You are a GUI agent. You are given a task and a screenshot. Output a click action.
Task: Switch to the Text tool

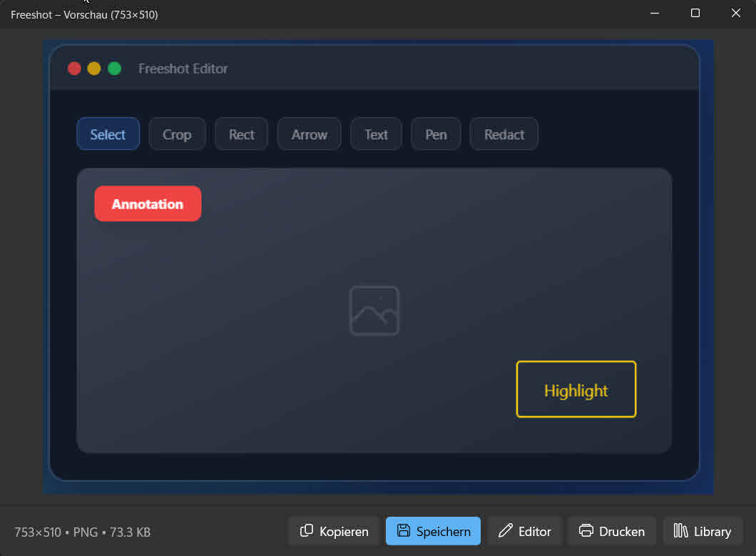tap(376, 134)
